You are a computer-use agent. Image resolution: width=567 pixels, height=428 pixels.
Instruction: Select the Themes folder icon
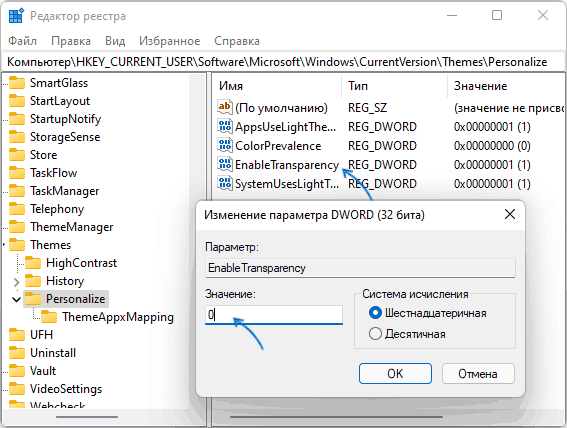pos(17,245)
